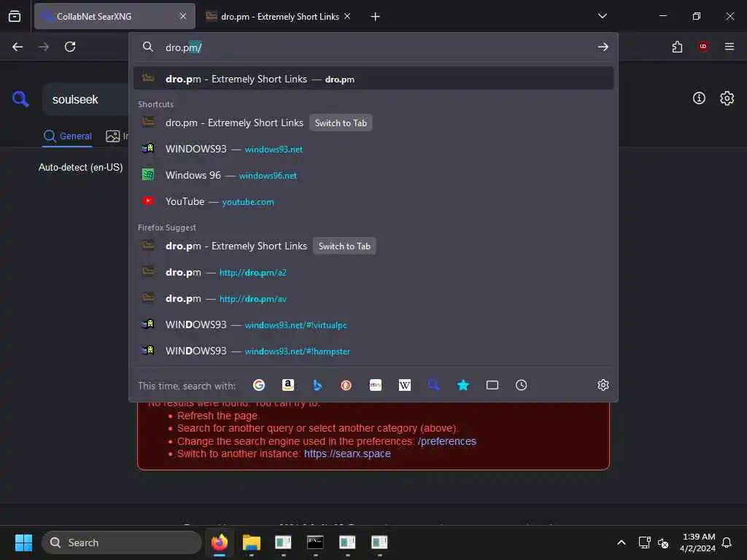The height and width of the screenshot is (560, 747).
Task: Open Firefox from the taskbar
Action: (x=220, y=542)
